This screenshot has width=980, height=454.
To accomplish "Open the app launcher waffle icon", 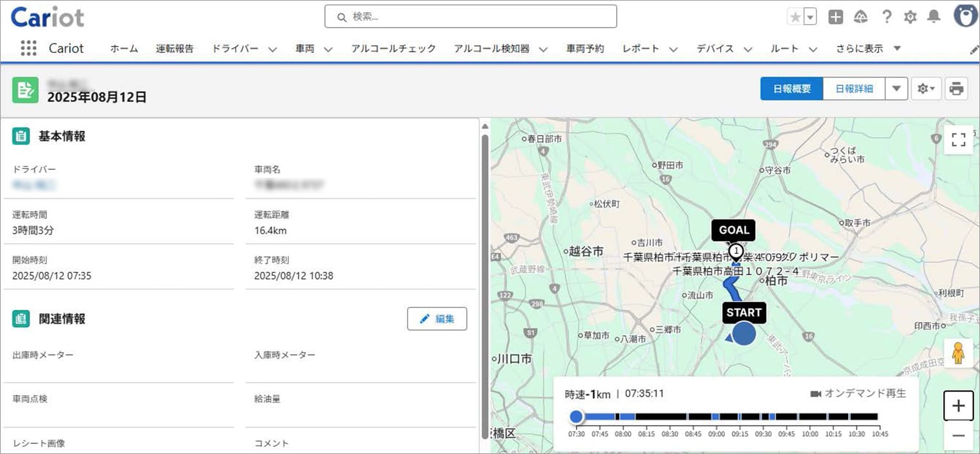I will click(28, 48).
